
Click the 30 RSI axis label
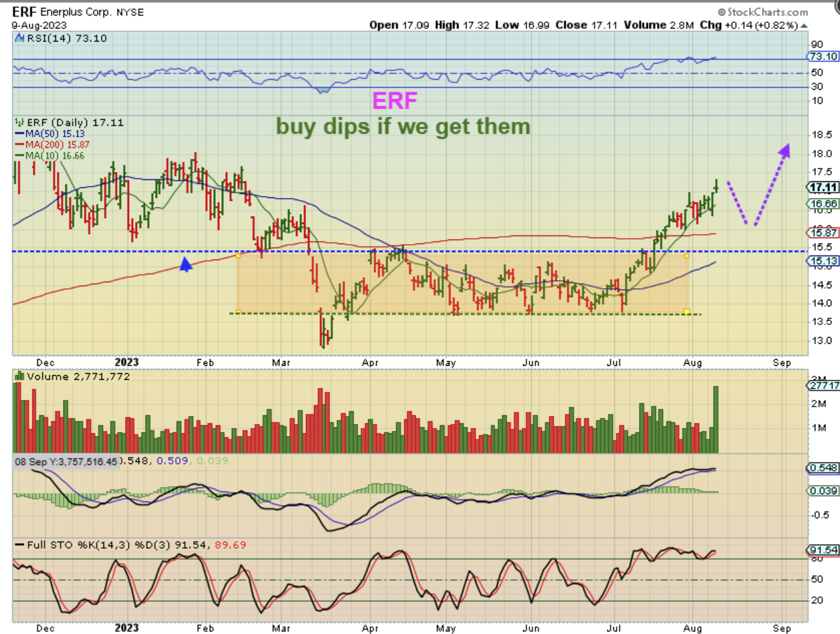click(817, 86)
